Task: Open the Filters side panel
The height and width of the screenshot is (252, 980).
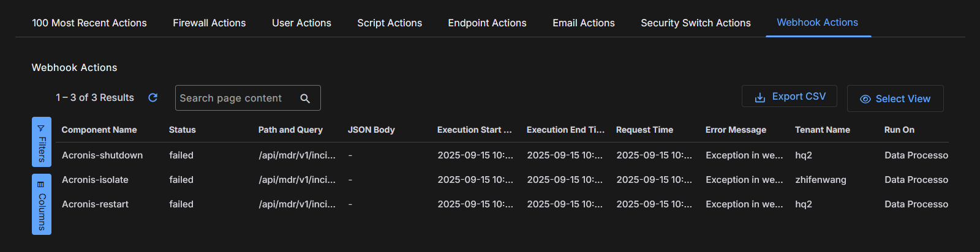Action: click(x=42, y=142)
